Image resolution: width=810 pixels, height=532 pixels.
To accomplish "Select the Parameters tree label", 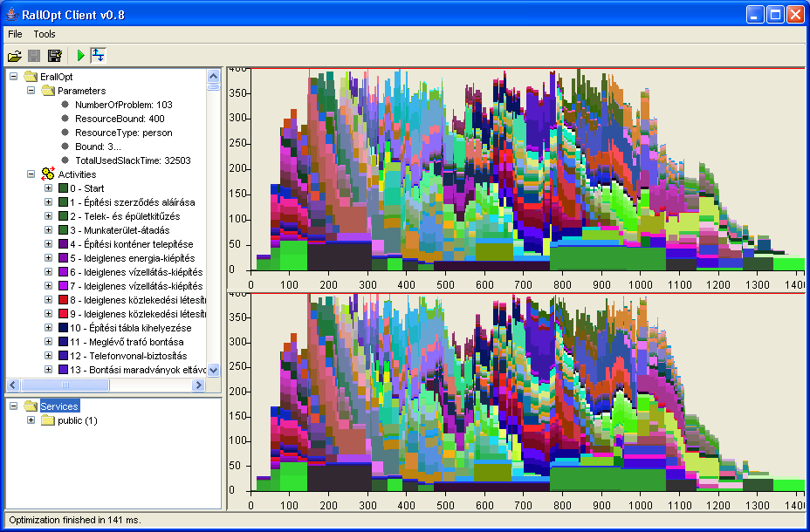I will pyautogui.click(x=82, y=91).
